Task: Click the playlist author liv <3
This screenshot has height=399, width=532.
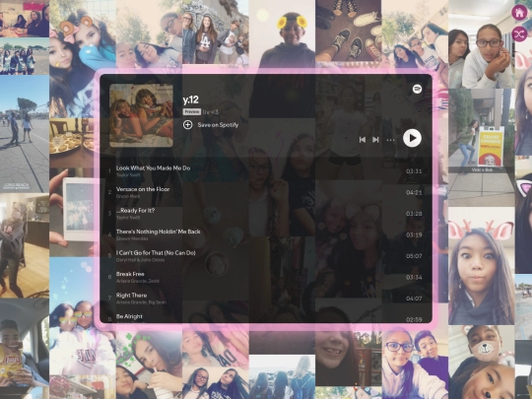Action: coord(211,112)
